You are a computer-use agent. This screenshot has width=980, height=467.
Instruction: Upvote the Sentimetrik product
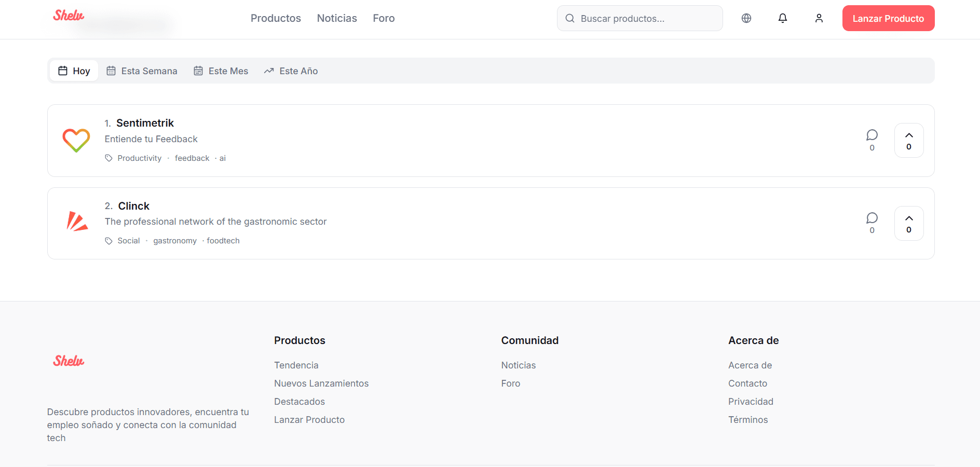[x=909, y=140]
